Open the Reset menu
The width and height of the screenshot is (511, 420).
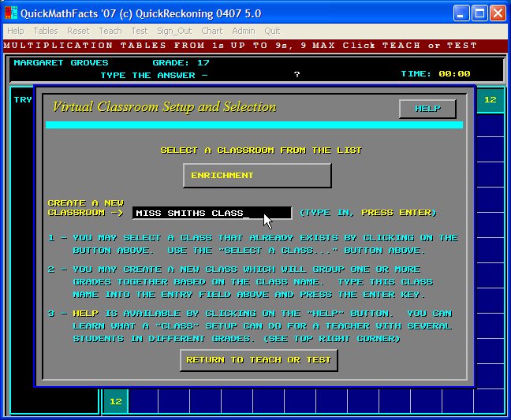click(78, 31)
